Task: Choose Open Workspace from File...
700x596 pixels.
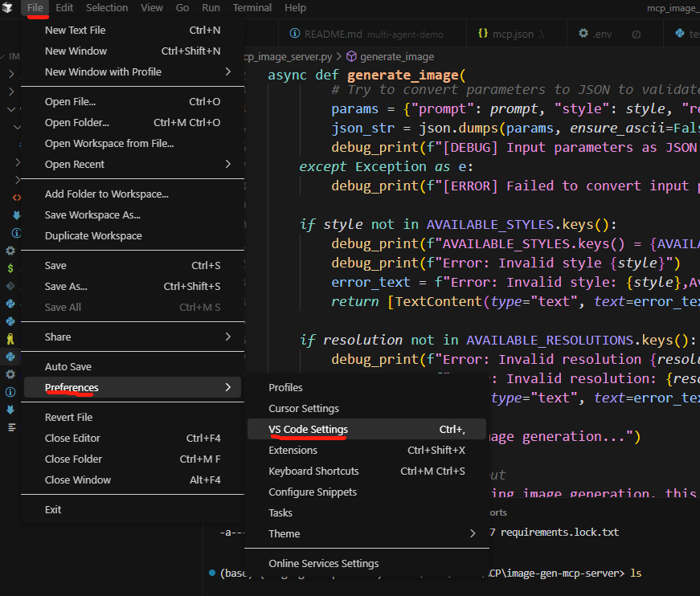Action: [133, 144]
